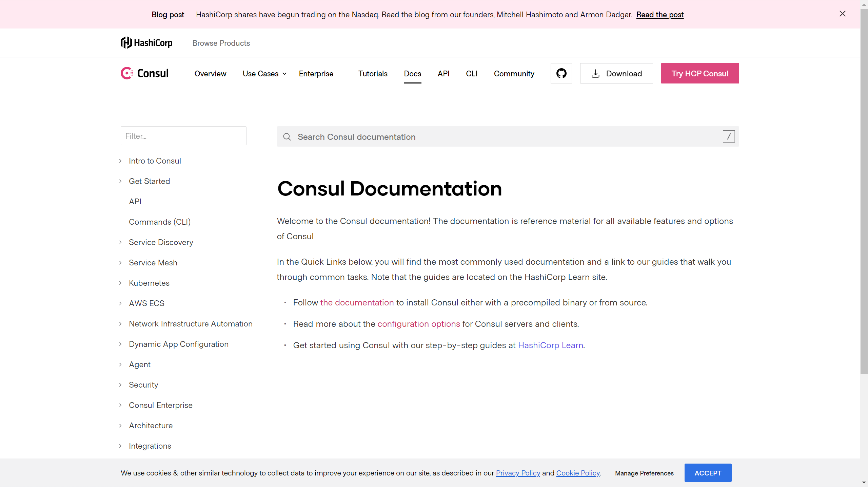Close the blog post banner
Image resolution: width=868 pixels, height=487 pixels.
843,14
